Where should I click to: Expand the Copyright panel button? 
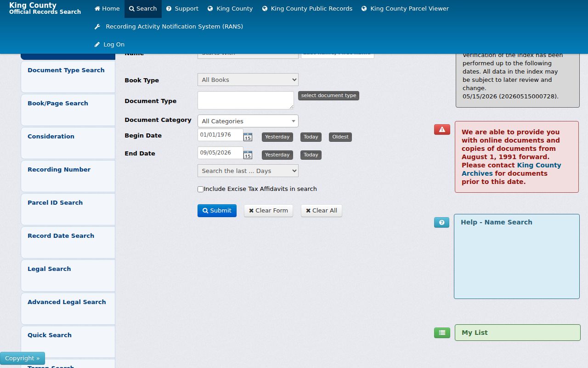pyautogui.click(x=23, y=358)
